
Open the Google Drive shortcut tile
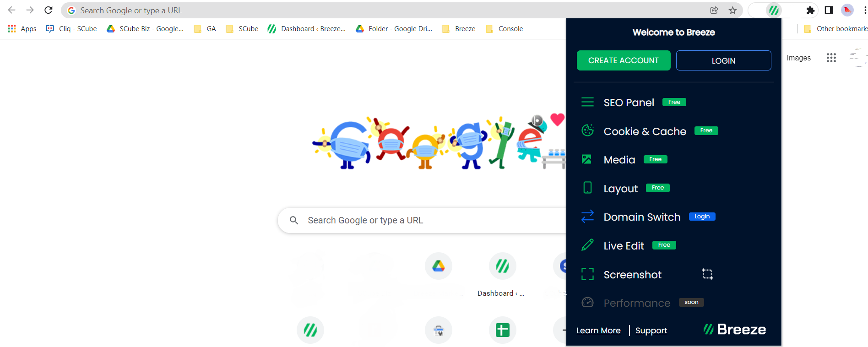pyautogui.click(x=439, y=266)
